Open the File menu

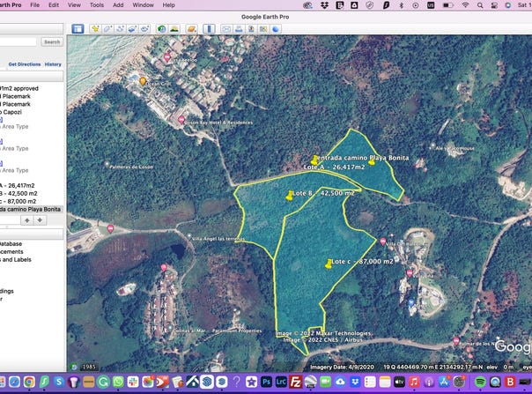tap(35, 5)
